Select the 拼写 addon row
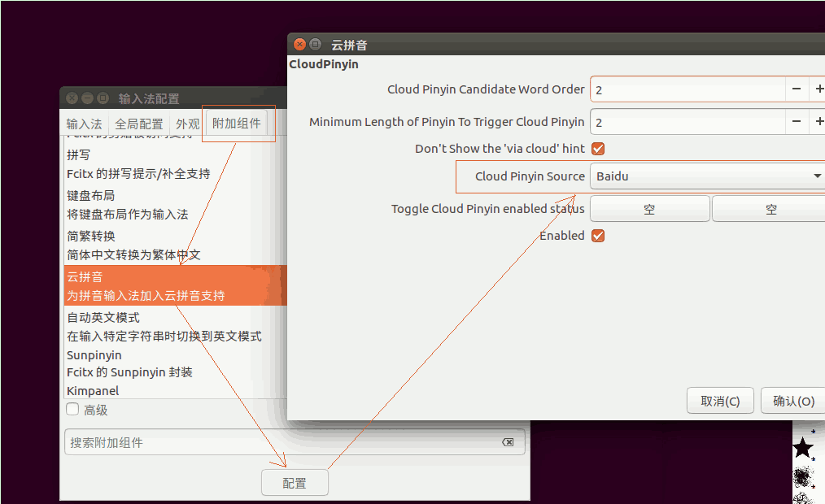 [176, 164]
